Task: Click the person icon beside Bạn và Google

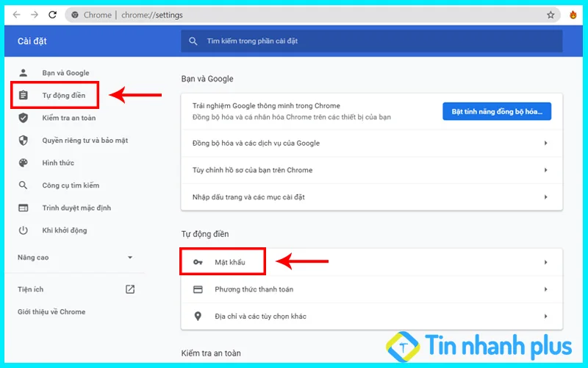Action: click(24, 72)
